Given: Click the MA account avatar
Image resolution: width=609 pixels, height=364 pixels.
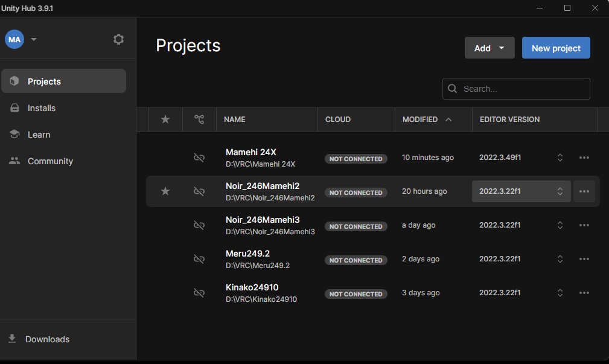Looking at the screenshot, I should (14, 39).
